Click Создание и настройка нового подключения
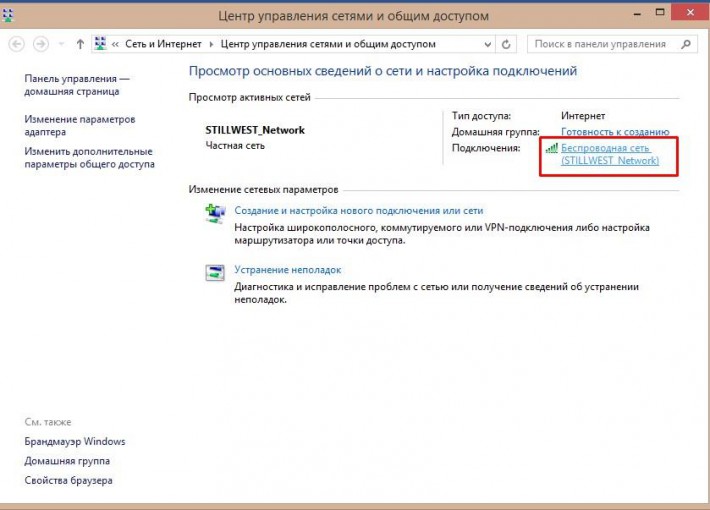Viewport: 710px width, 510px height. click(359, 211)
